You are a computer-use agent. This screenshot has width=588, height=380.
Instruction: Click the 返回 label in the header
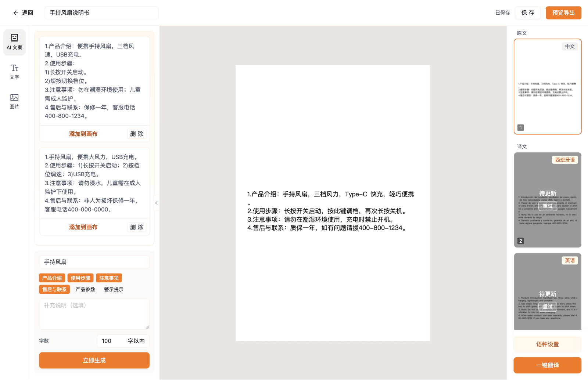click(x=28, y=13)
